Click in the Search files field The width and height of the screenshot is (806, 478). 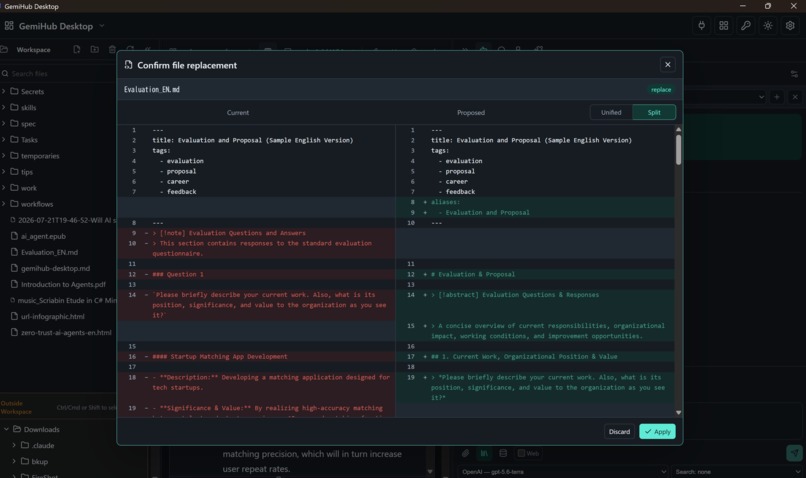point(59,73)
